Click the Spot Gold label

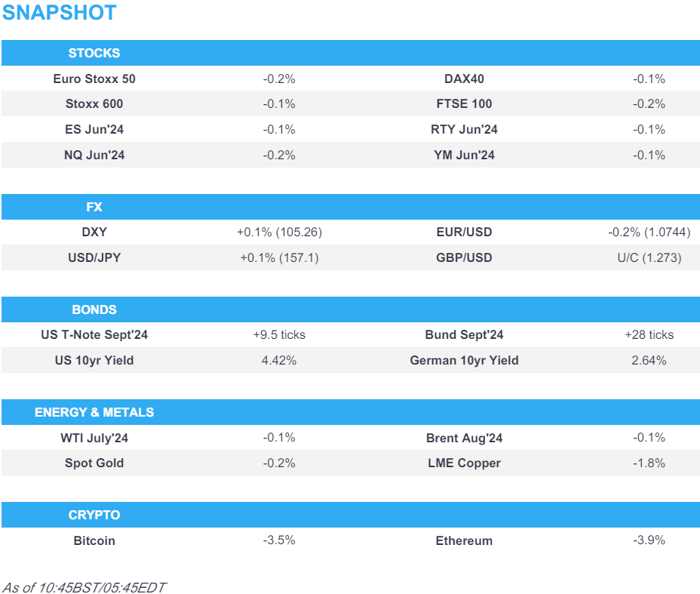pos(94,463)
